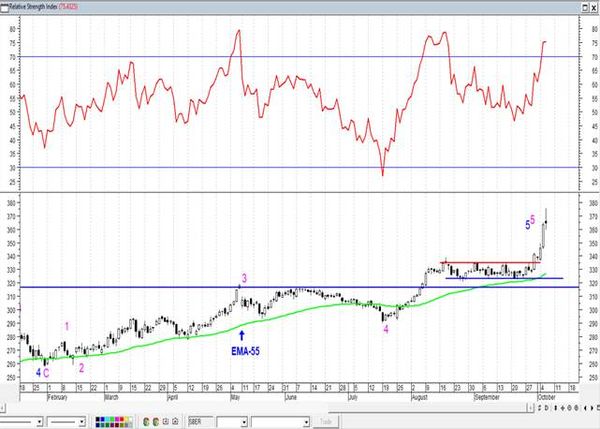Click the D periodicity icon in bottom bar
Viewport: 600px width, 429px height.
click(x=546, y=408)
